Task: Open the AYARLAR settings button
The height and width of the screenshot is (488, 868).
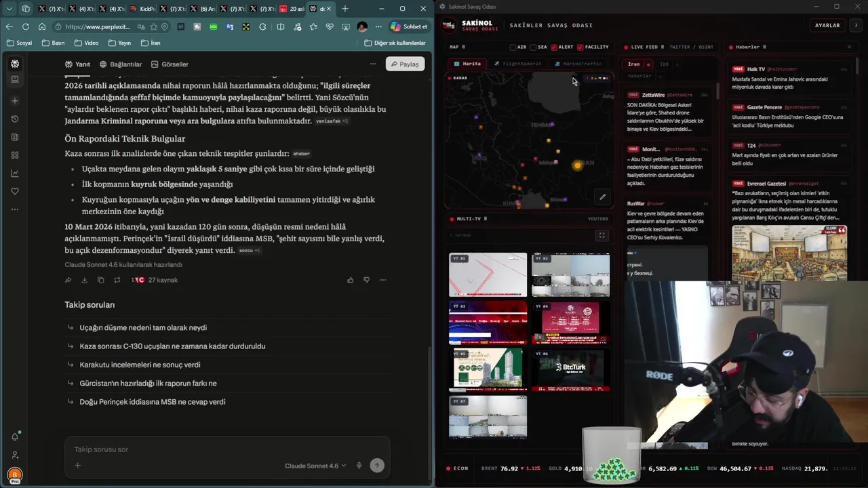Action: (x=827, y=25)
